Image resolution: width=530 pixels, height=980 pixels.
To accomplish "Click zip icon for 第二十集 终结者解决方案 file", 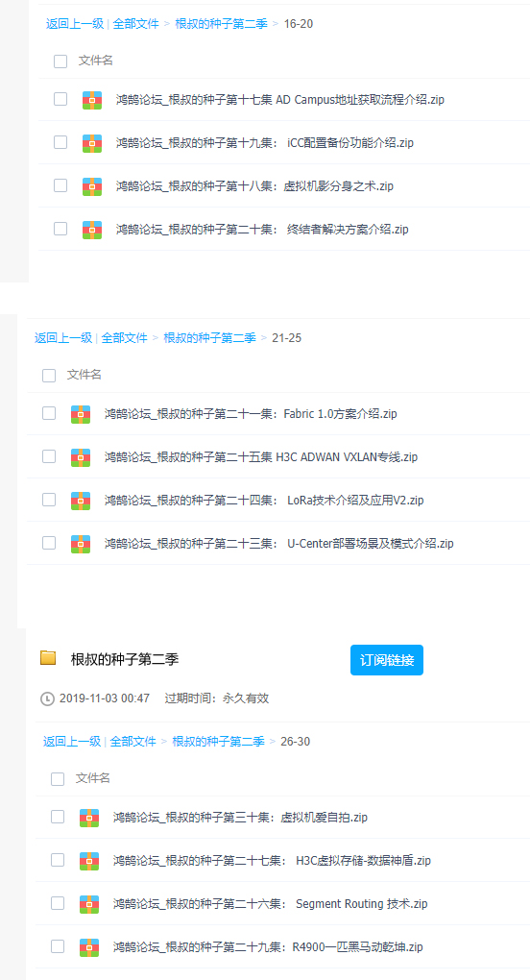I will click(x=92, y=230).
